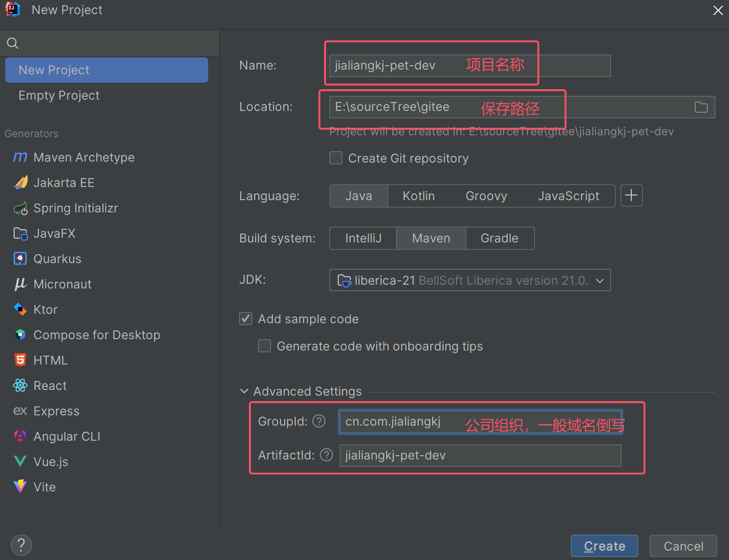Viewport: 729px width, 560px height.
Task: Collapse the Advanced Settings section
Action: (244, 391)
